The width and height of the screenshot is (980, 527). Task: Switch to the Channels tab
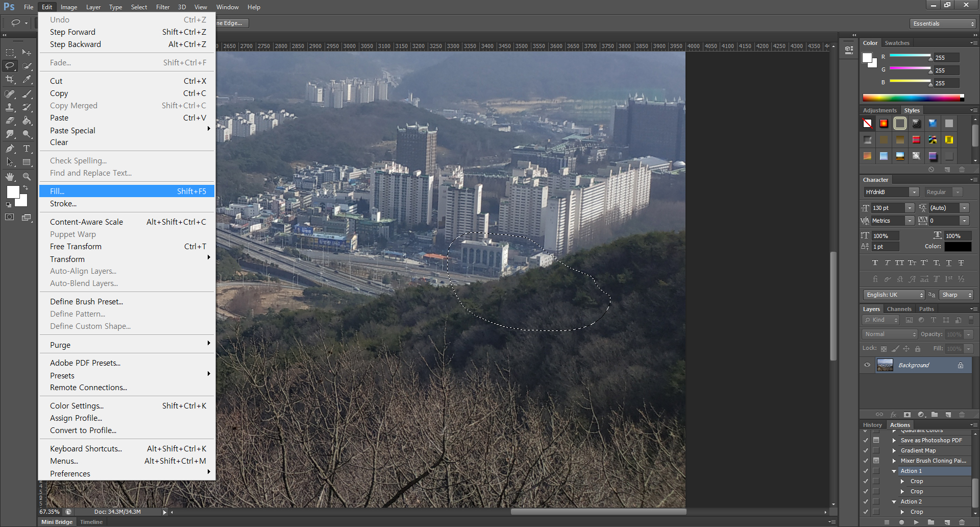click(899, 309)
